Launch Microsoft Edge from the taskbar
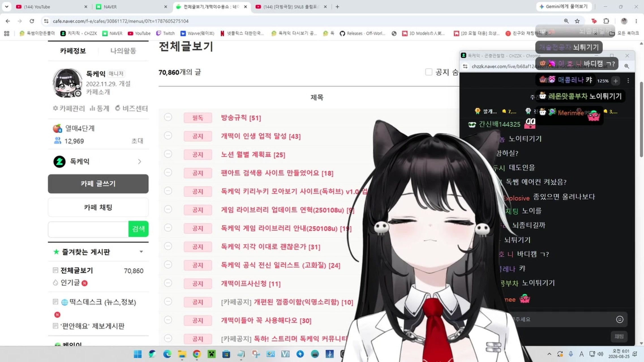Screen dimensions: 644x362 (x=167, y=354)
